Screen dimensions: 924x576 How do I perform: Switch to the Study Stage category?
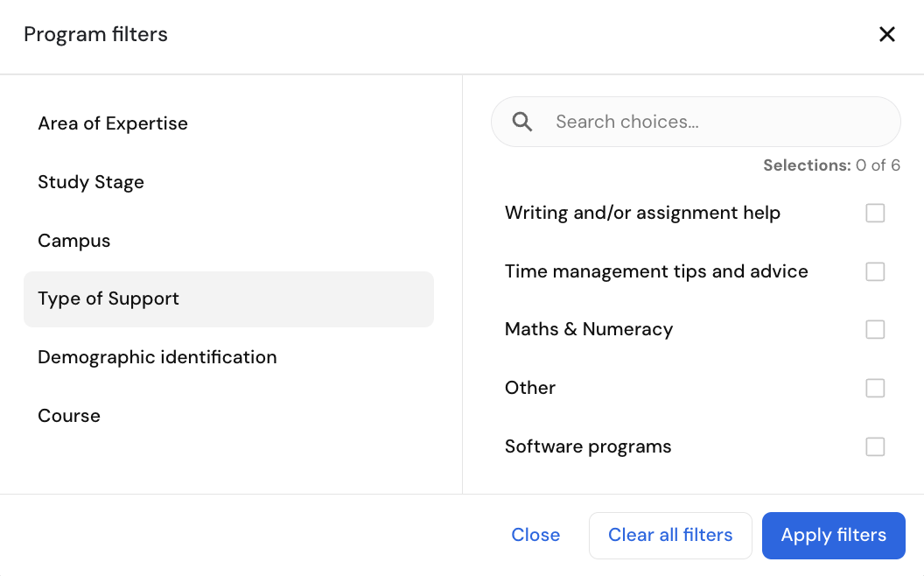point(91,182)
